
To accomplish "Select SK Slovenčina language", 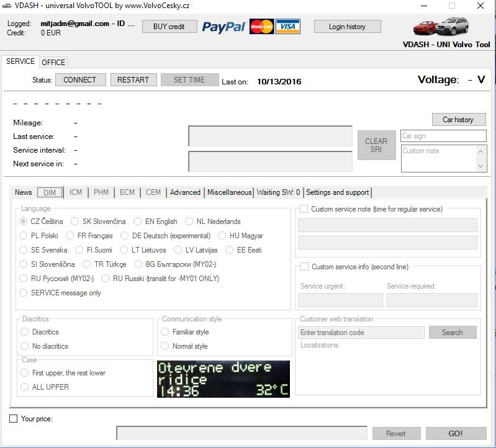I will pos(98,222).
